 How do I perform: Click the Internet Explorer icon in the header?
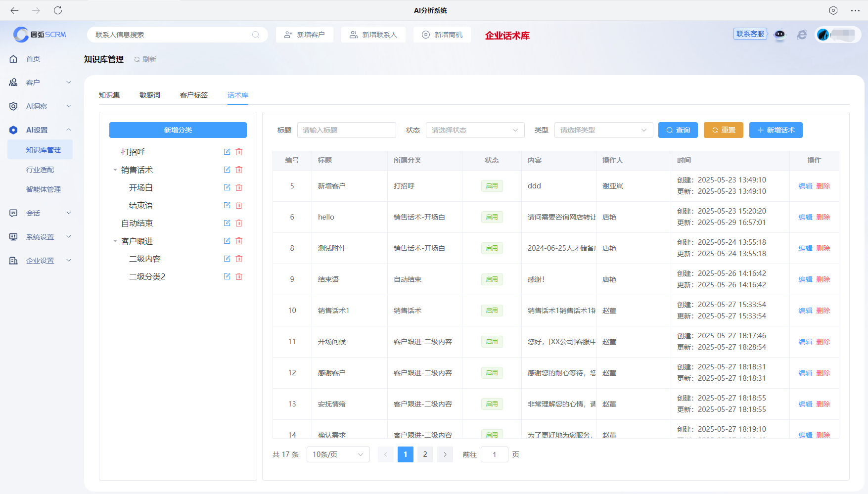802,35
